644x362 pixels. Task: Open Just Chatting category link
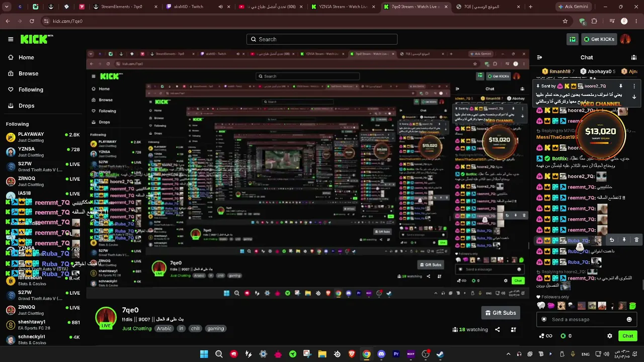tap(137, 329)
